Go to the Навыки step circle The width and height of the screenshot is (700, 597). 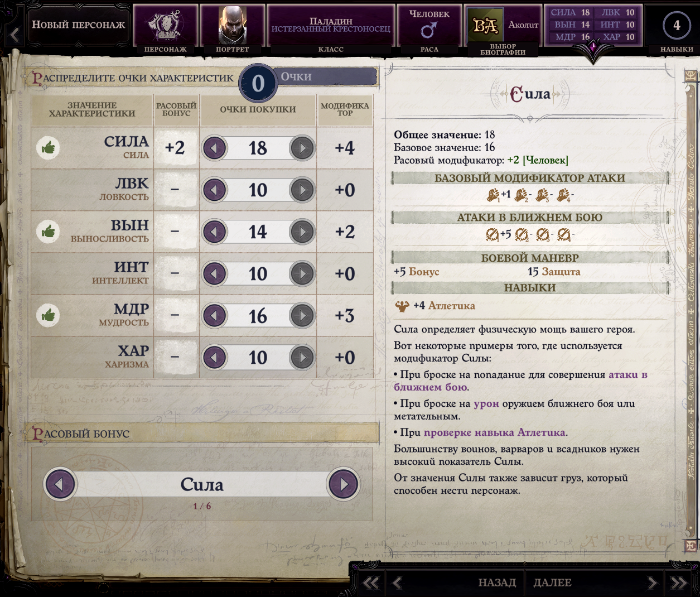676,25
